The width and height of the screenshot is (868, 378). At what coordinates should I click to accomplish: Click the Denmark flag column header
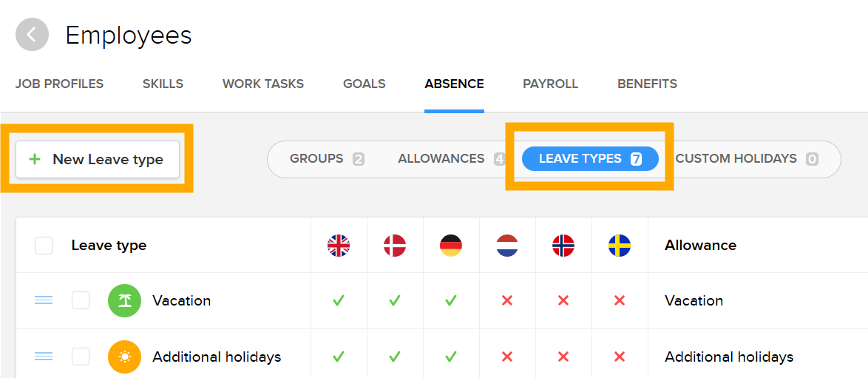pos(395,246)
